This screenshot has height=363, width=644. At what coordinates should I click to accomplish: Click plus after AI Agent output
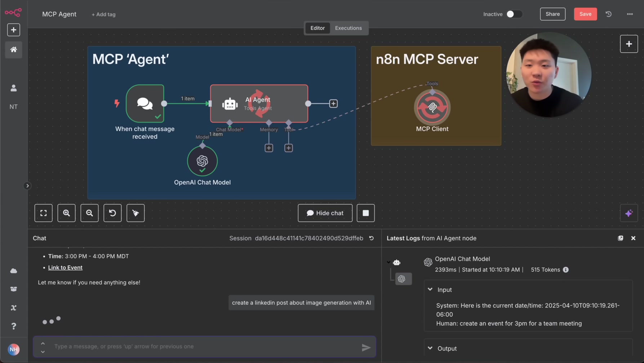coord(333,104)
